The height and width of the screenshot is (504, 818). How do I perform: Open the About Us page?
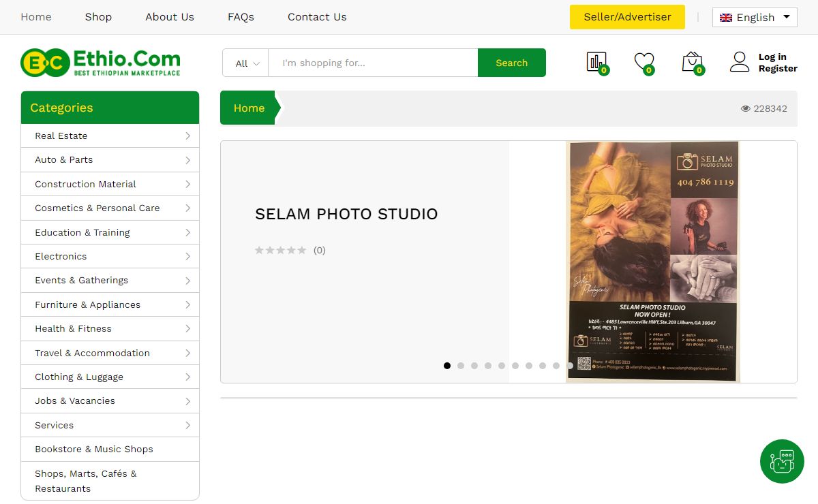point(170,17)
